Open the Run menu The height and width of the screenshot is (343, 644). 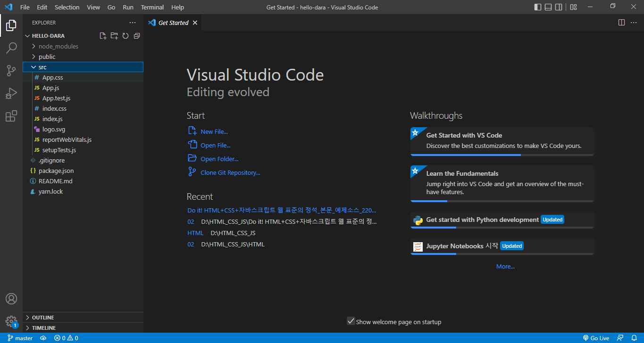tap(128, 7)
